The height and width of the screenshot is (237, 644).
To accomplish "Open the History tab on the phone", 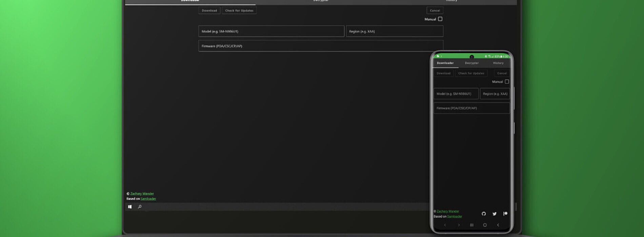I will click(x=498, y=63).
